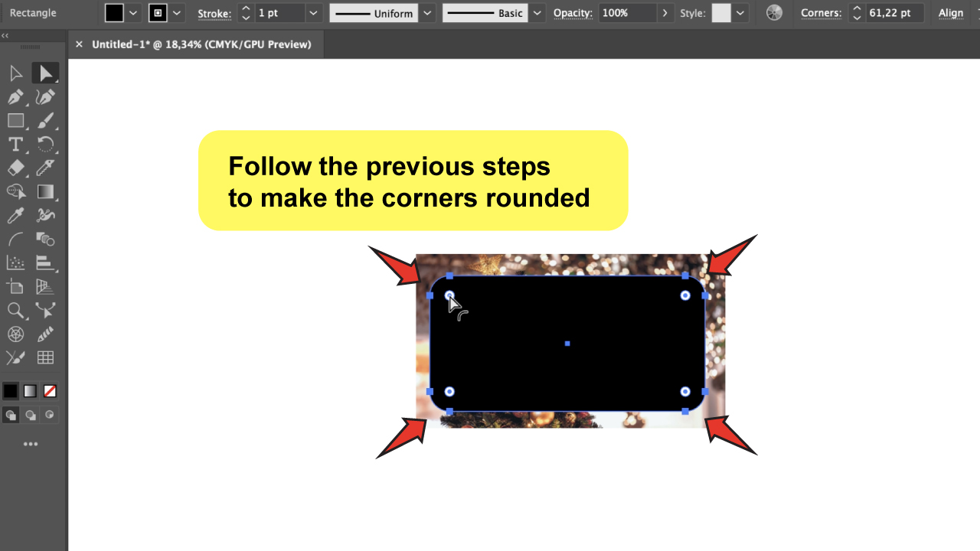The image size is (980, 551).
Task: Click the black Fill box in toolbar
Action: point(10,391)
